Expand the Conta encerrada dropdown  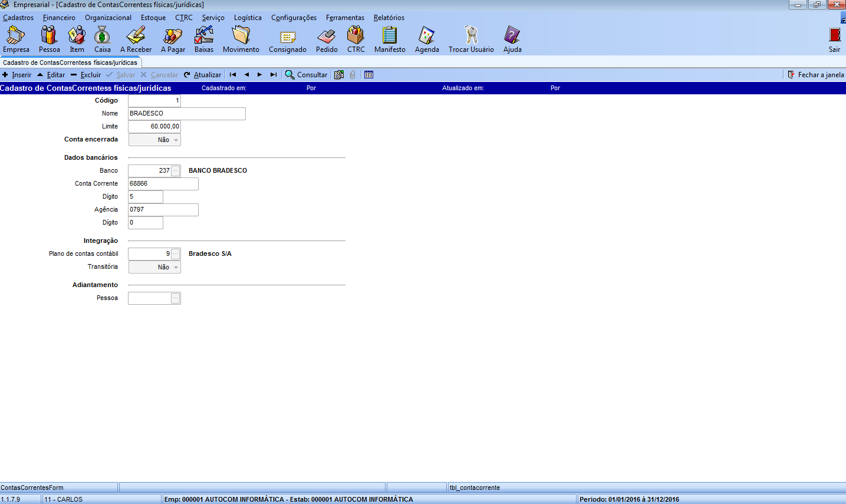(176, 140)
